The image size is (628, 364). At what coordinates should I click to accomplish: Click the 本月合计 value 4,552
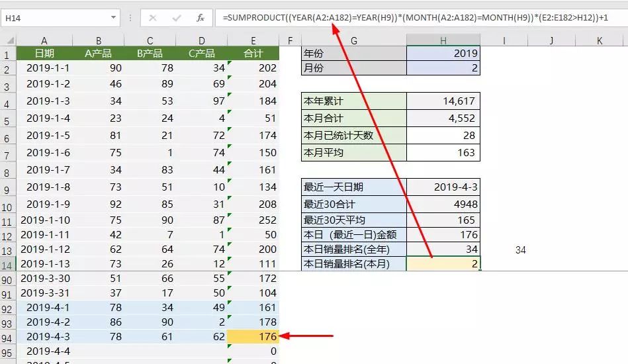tap(443, 118)
